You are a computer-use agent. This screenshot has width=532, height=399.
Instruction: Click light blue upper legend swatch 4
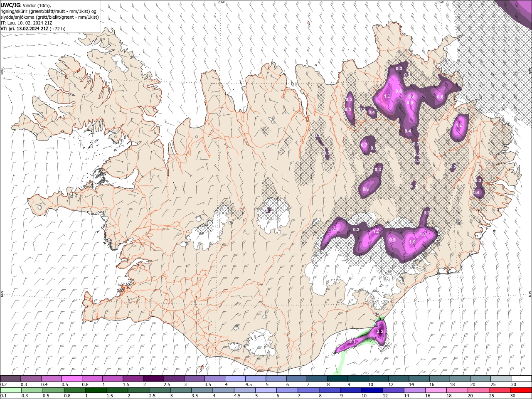coord(234,379)
